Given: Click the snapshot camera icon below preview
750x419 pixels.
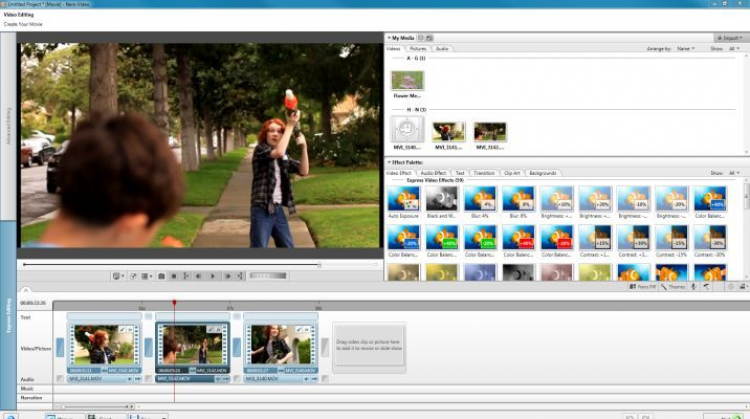Looking at the screenshot, I should (161, 276).
